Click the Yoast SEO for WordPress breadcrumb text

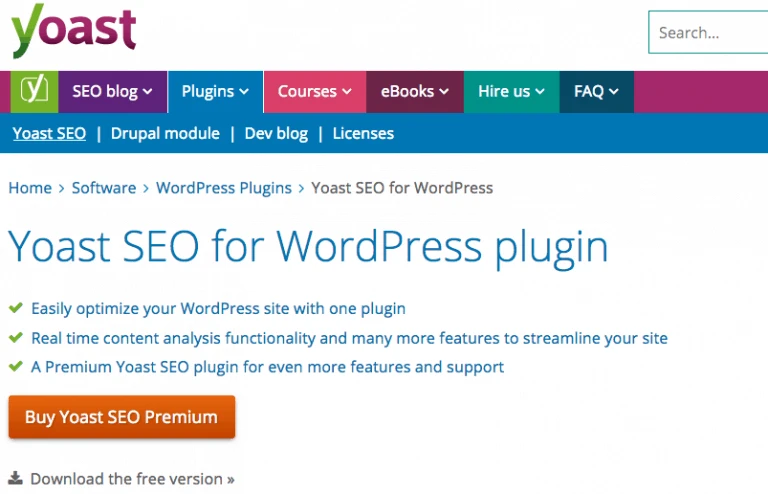coord(402,188)
